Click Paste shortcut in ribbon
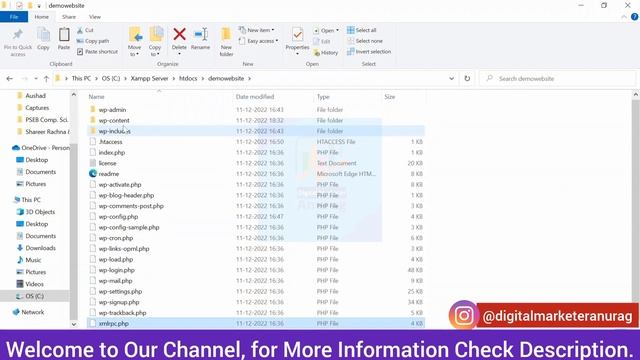 pyautogui.click(x=97, y=52)
